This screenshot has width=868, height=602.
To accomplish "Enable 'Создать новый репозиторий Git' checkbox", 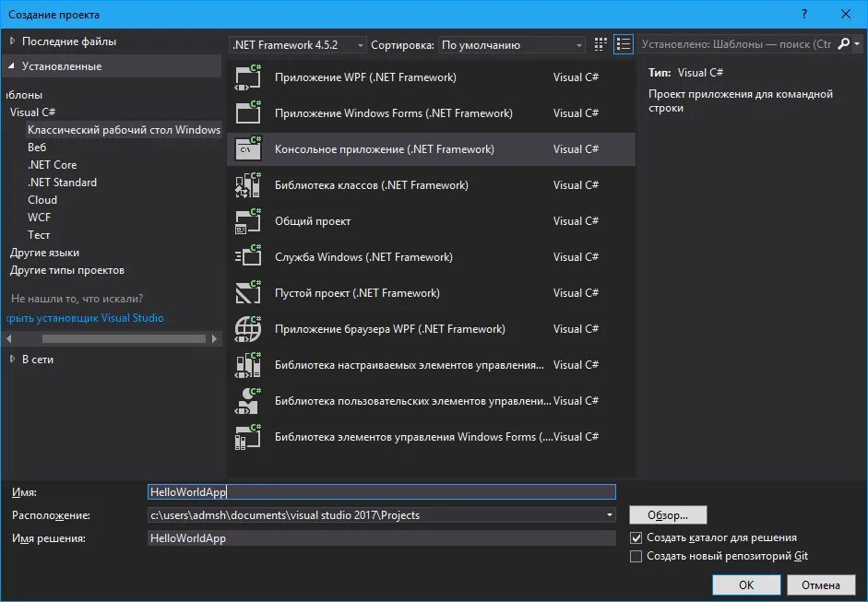I will click(636, 556).
